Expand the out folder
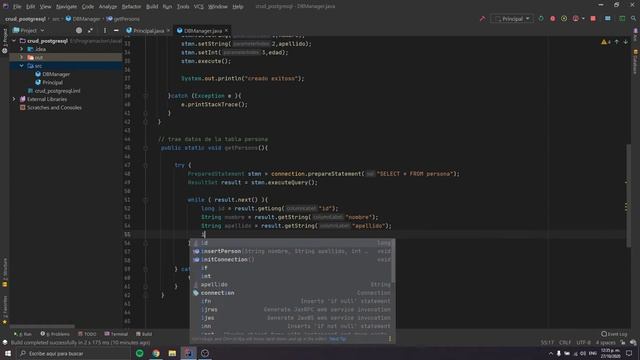640x360 pixels. 22,58
